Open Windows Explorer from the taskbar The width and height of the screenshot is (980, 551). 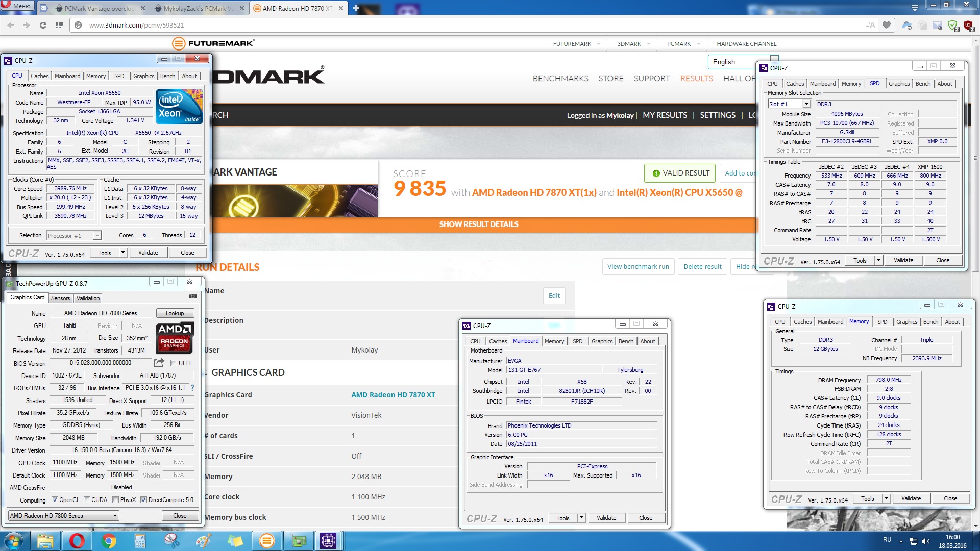coord(45,541)
